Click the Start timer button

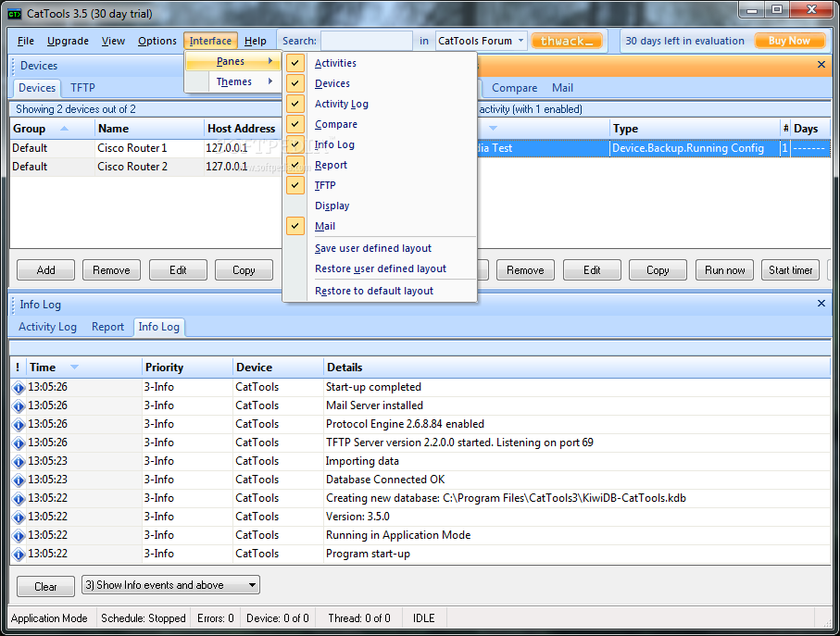pyautogui.click(x=791, y=270)
